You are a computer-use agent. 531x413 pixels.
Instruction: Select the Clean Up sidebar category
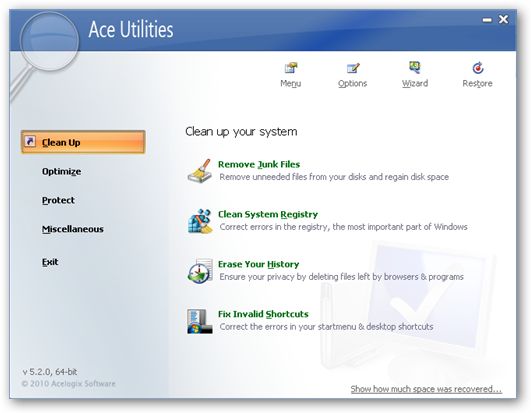point(83,142)
